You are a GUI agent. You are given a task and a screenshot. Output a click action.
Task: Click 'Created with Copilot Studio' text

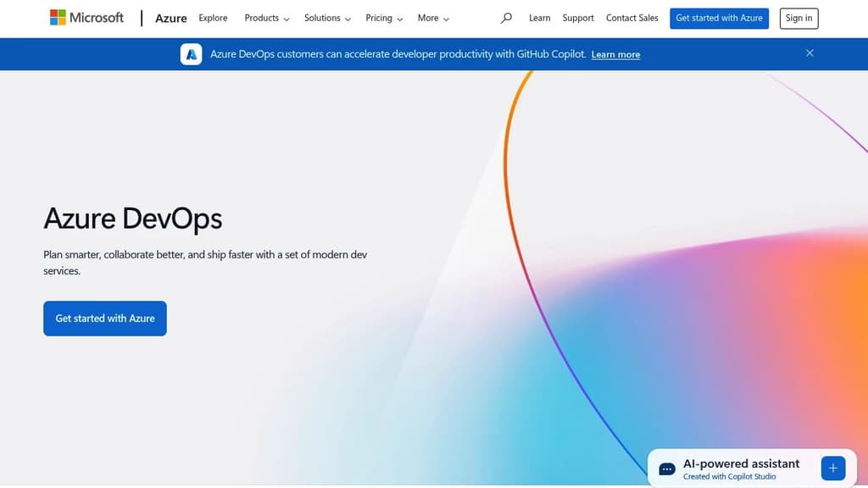pos(730,477)
